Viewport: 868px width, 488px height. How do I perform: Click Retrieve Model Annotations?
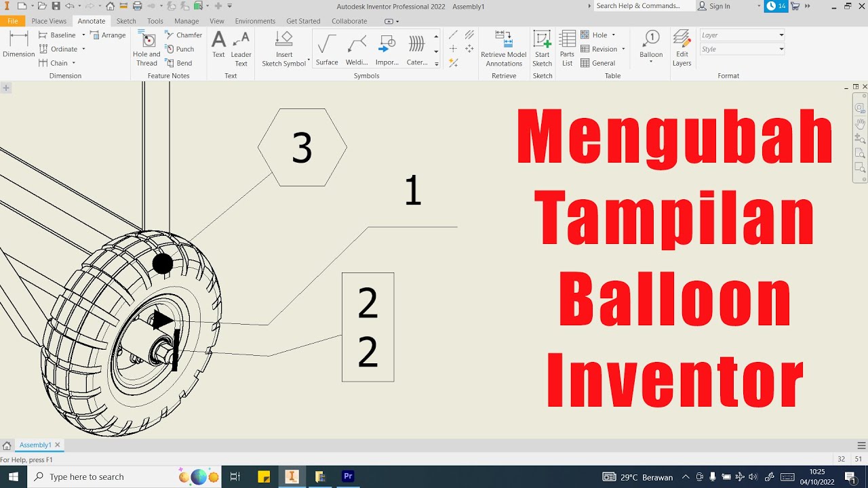tap(504, 49)
